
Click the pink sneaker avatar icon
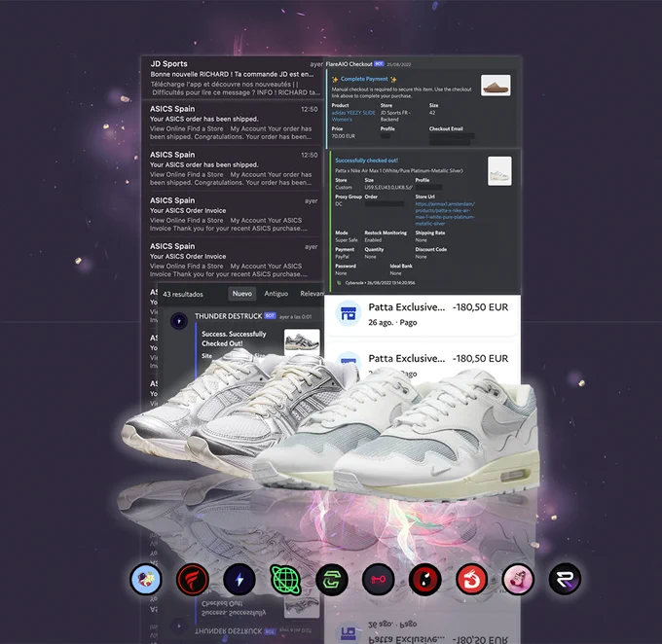click(x=518, y=579)
